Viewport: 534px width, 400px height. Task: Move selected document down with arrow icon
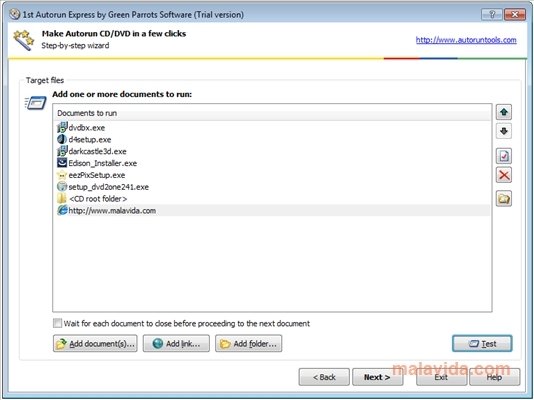coord(504,131)
